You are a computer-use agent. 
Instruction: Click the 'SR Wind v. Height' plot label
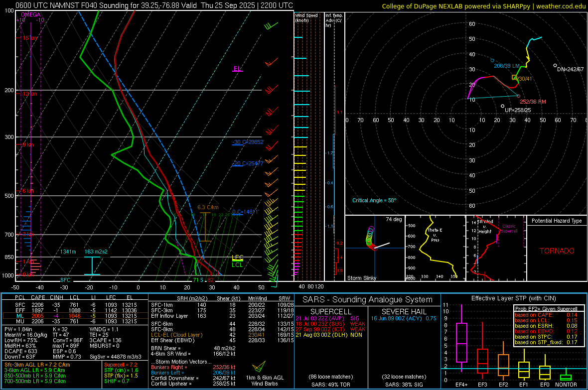pyautogui.click(x=485, y=227)
